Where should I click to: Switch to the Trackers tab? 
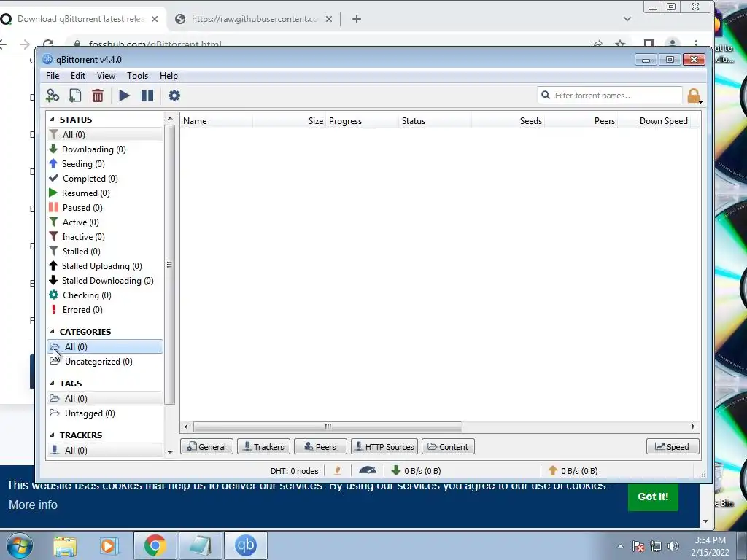[263, 447]
